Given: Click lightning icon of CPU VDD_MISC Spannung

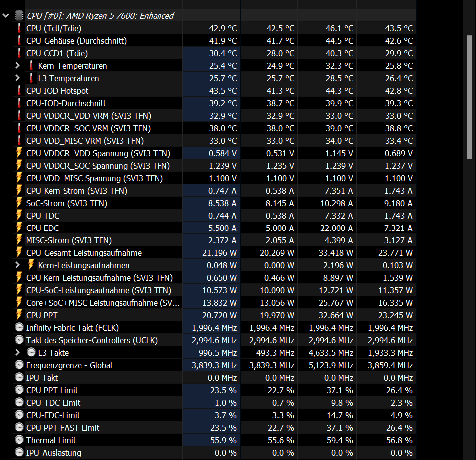Looking at the screenshot, I should point(19,178).
